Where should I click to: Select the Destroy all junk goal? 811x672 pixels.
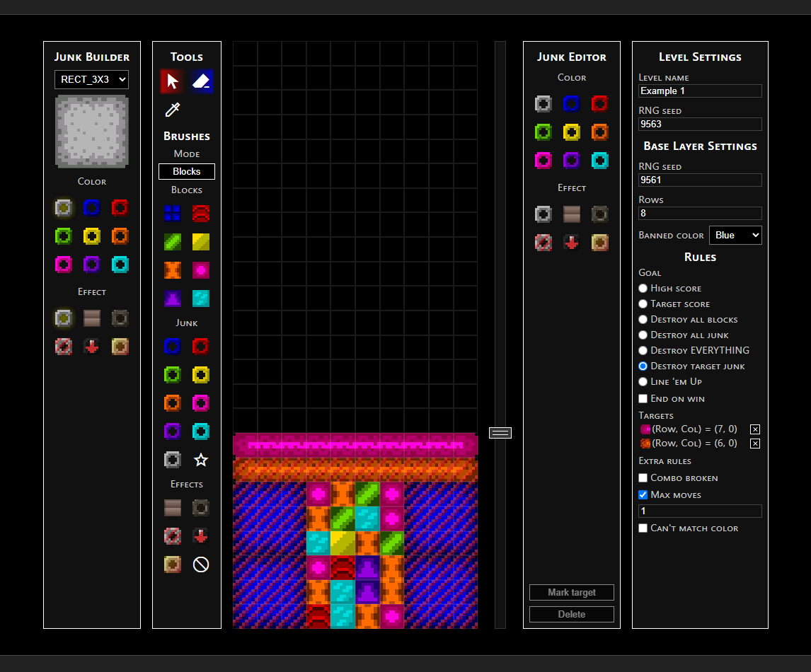(643, 335)
